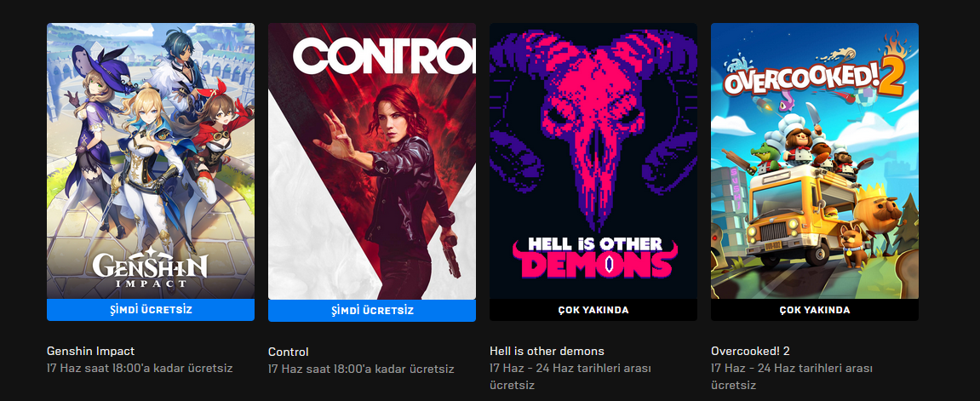This screenshot has height=401, width=980.
Task: Open the Genshin Impact cover artwork
Action: pyautogui.click(x=151, y=161)
